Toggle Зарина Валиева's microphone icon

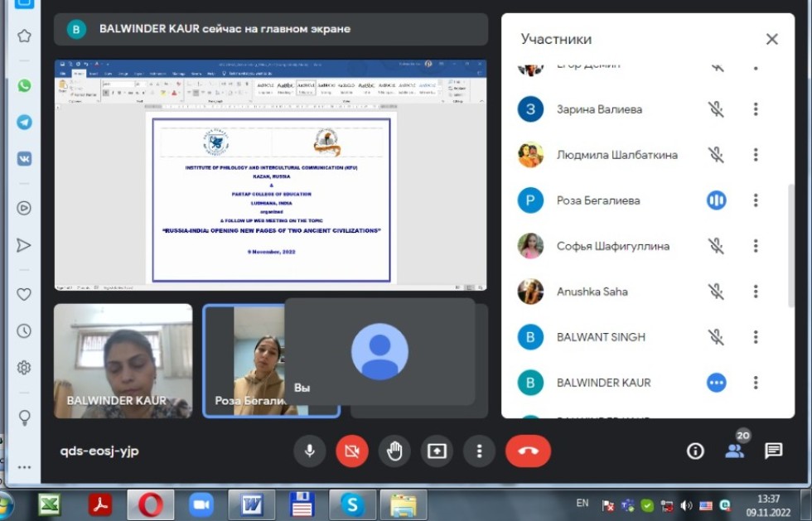[717, 109]
